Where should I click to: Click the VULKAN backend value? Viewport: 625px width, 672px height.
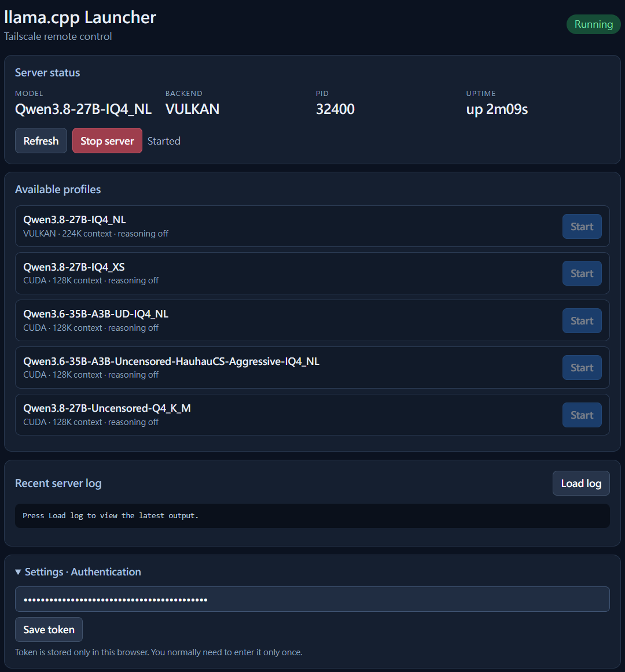tap(192, 109)
